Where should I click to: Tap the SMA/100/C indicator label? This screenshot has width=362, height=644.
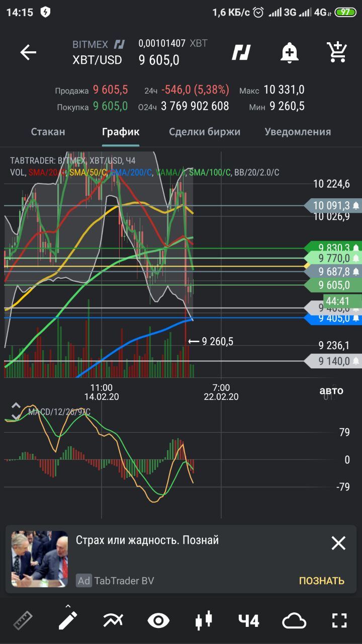(210, 173)
